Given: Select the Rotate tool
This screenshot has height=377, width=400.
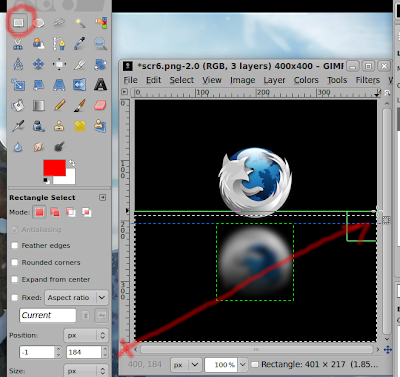Looking at the screenshot, I should (x=101, y=64).
